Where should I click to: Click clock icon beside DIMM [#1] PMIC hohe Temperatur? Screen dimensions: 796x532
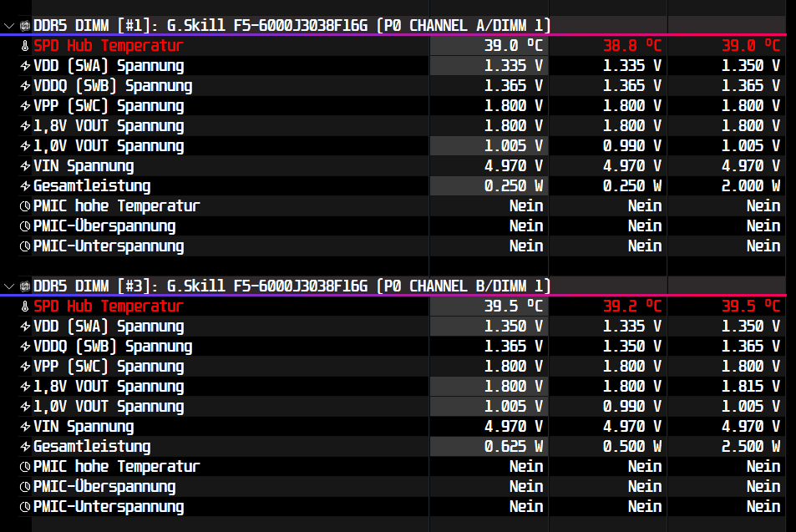(x=25, y=206)
